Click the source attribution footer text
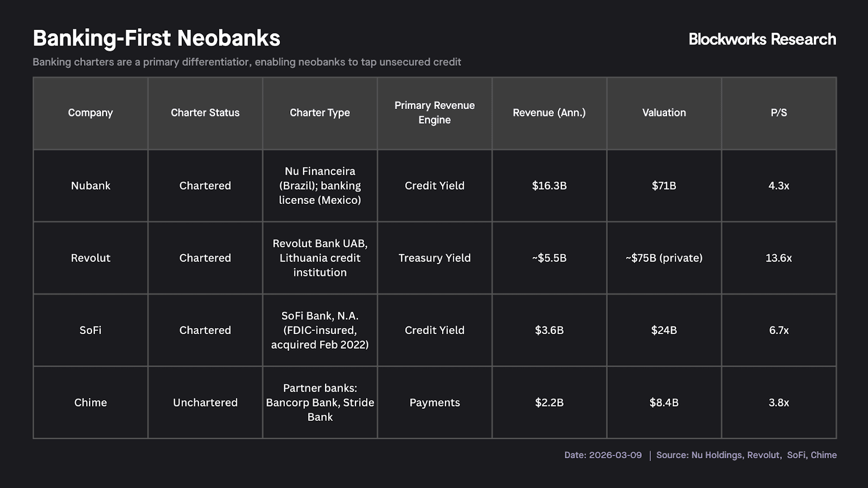Image resolution: width=868 pixels, height=488 pixels. coord(746,455)
